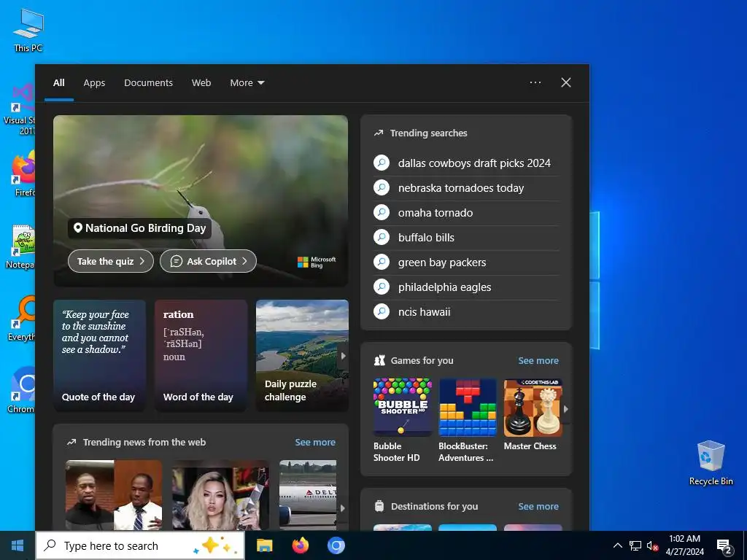Select philadelphia eagles trending search

tap(466, 287)
